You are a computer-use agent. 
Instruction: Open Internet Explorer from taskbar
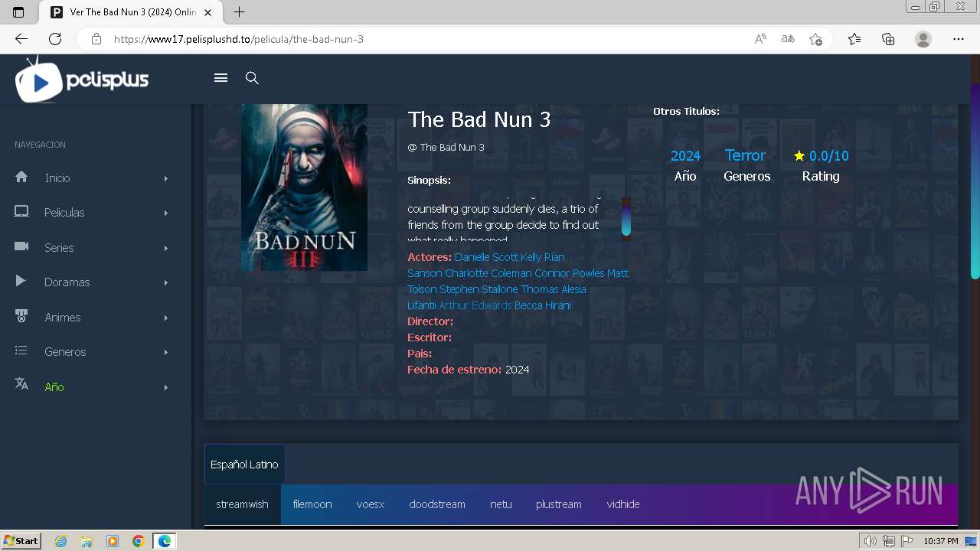click(x=61, y=541)
